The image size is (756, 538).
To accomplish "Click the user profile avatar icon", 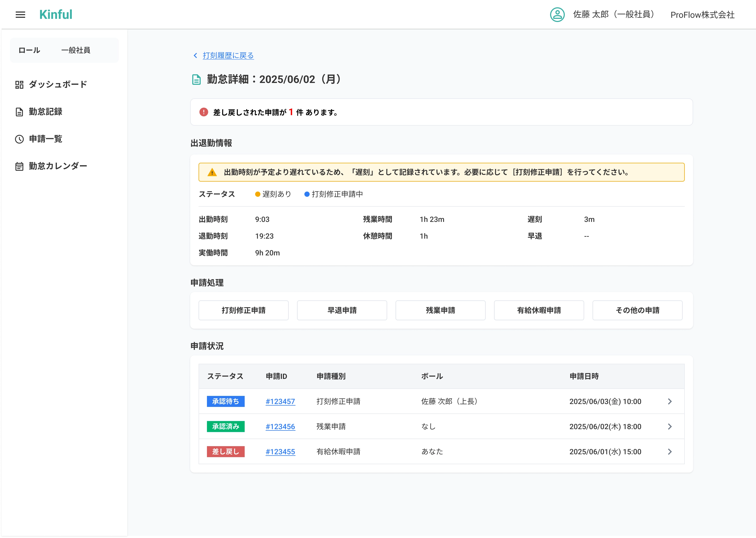I will pos(557,15).
